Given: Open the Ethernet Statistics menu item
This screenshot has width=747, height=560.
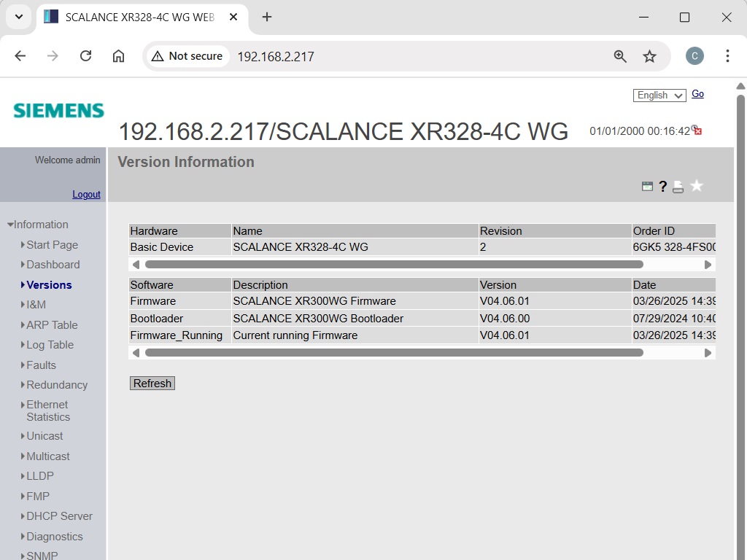Looking at the screenshot, I should [48, 411].
